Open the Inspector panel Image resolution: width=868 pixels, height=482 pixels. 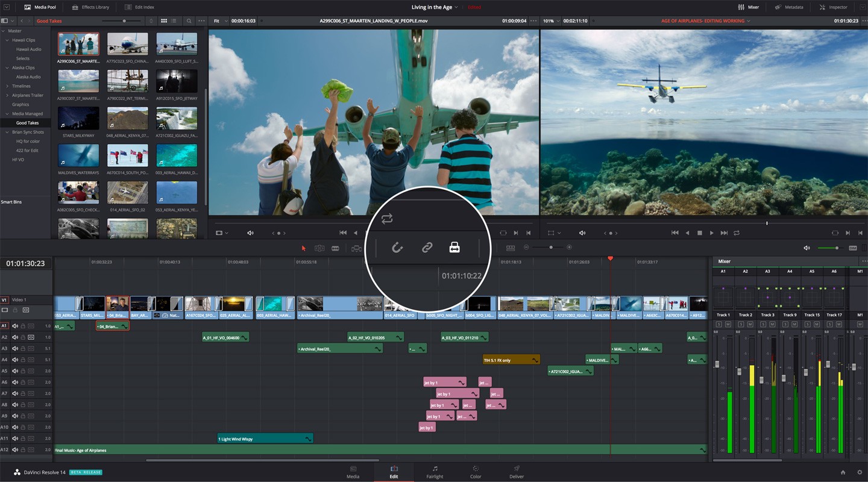(834, 7)
